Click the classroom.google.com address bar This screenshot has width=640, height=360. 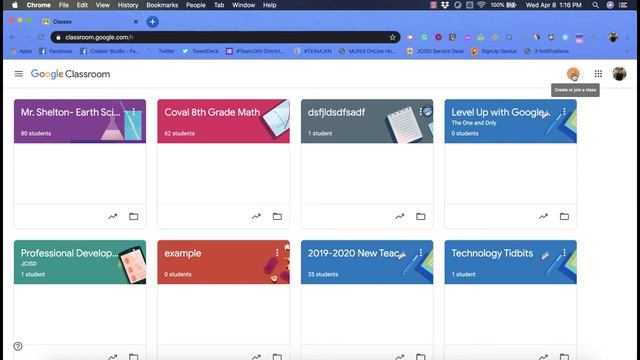pyautogui.click(x=224, y=37)
